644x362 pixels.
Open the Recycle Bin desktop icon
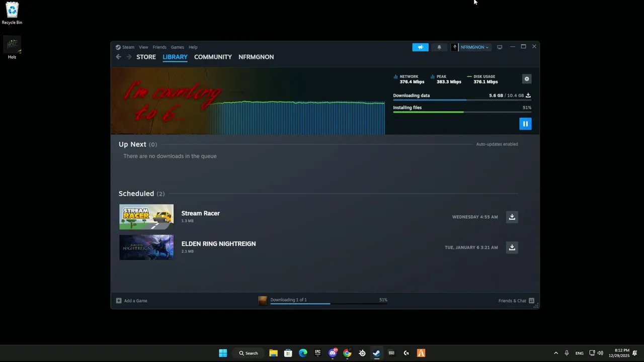(12, 14)
